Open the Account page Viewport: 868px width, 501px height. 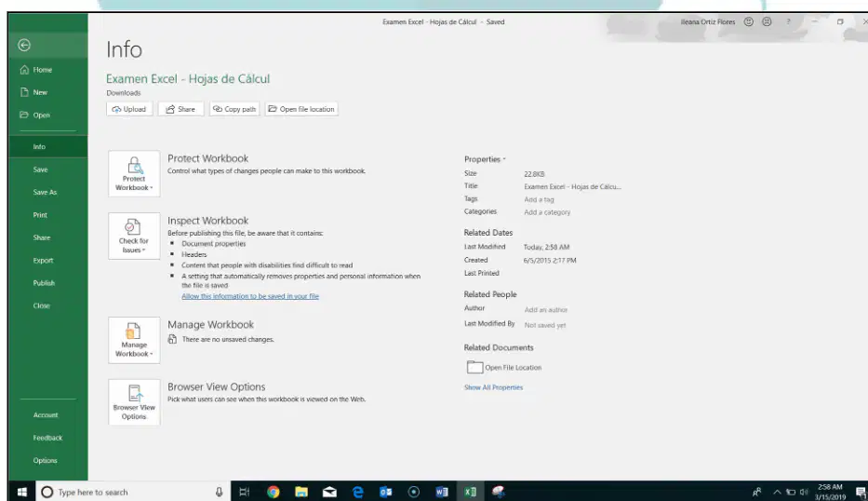(x=46, y=414)
